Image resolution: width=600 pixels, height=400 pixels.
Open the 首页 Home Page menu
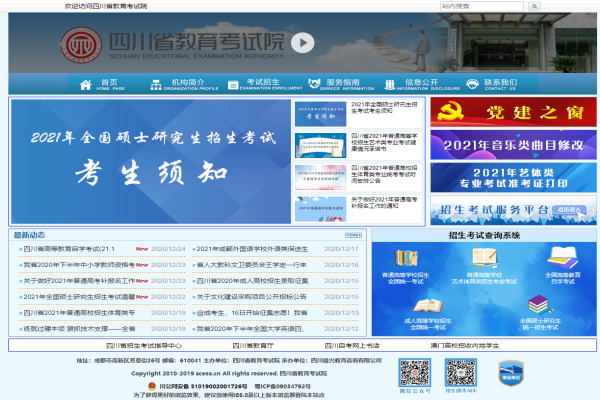point(110,84)
